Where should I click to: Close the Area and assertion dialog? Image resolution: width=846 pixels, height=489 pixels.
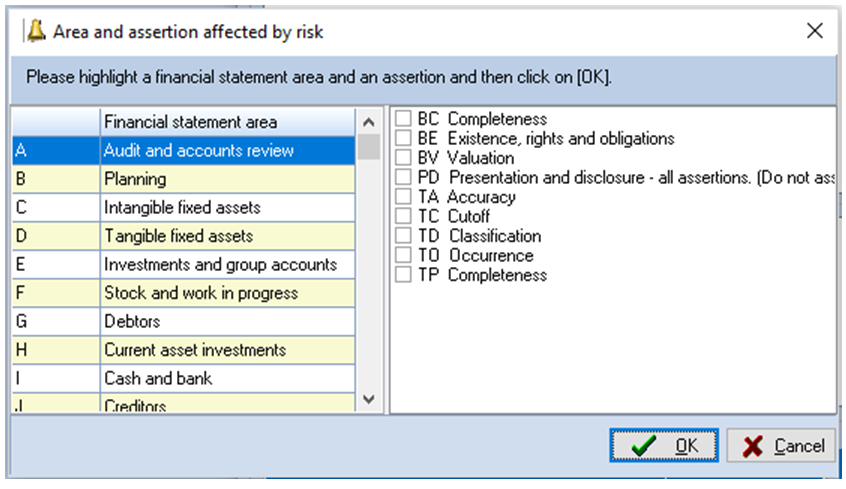[815, 31]
